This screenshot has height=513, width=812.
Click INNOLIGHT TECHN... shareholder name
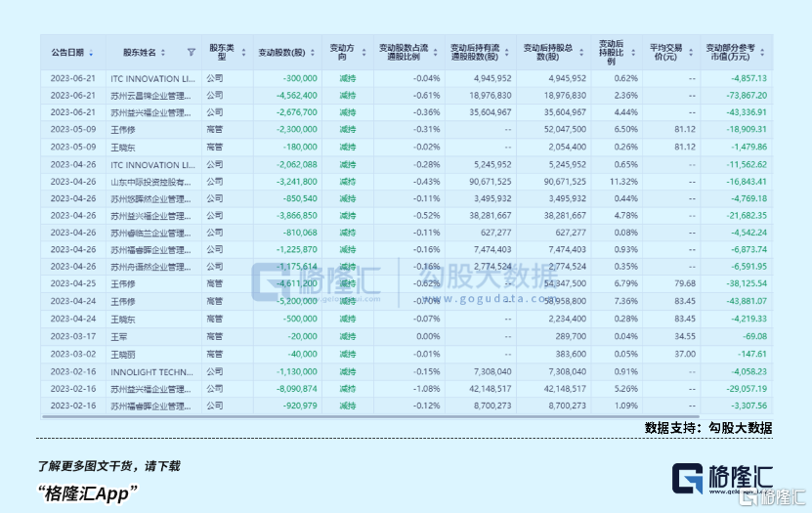point(151,371)
